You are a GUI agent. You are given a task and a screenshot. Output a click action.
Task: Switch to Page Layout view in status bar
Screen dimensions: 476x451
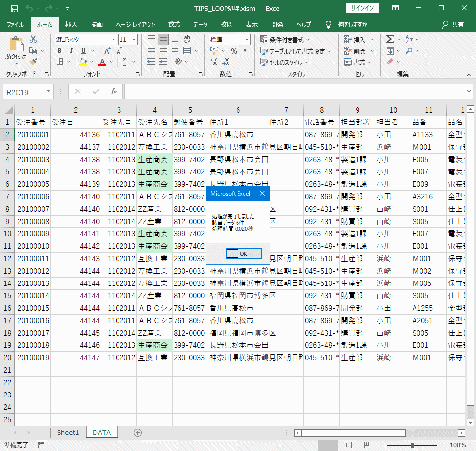[x=348, y=445]
